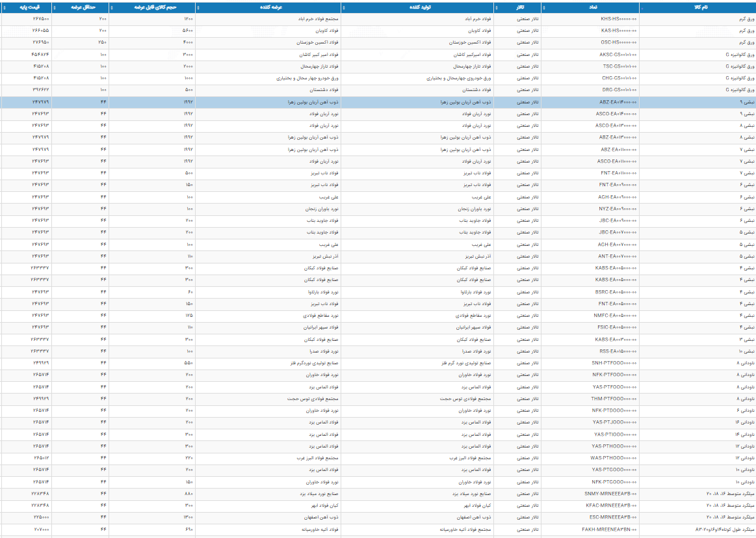Select the symbol cell starting with SNH-PTFOOO
This screenshot has height=538, width=756.
(x=591, y=363)
